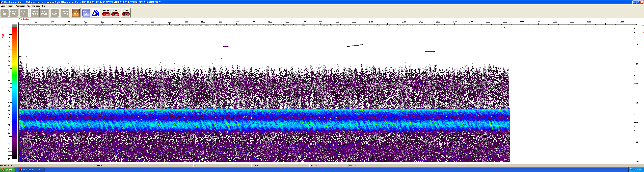Click the 'Amplitude (dB)' axis label
The image size is (644, 172).
[3, 33]
